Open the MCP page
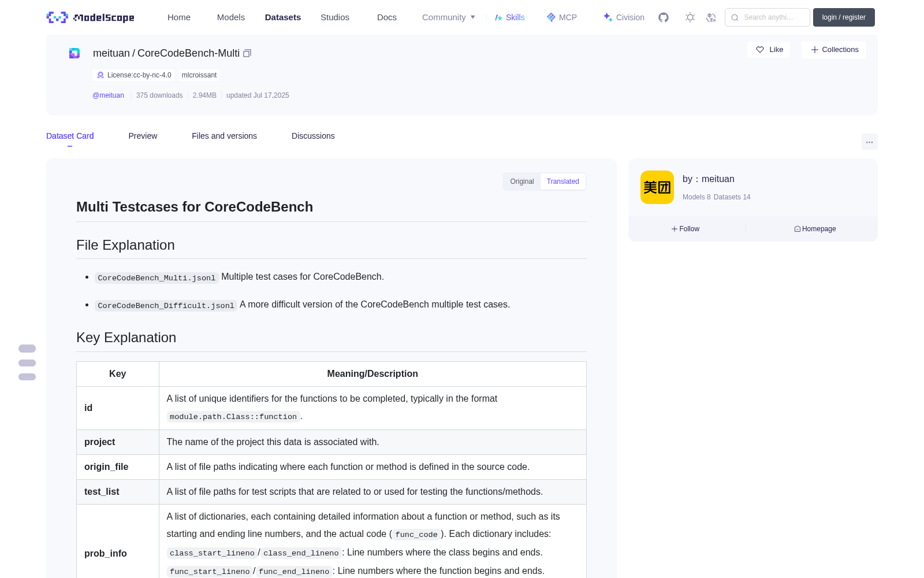This screenshot has height=578, width=924. [x=562, y=17]
